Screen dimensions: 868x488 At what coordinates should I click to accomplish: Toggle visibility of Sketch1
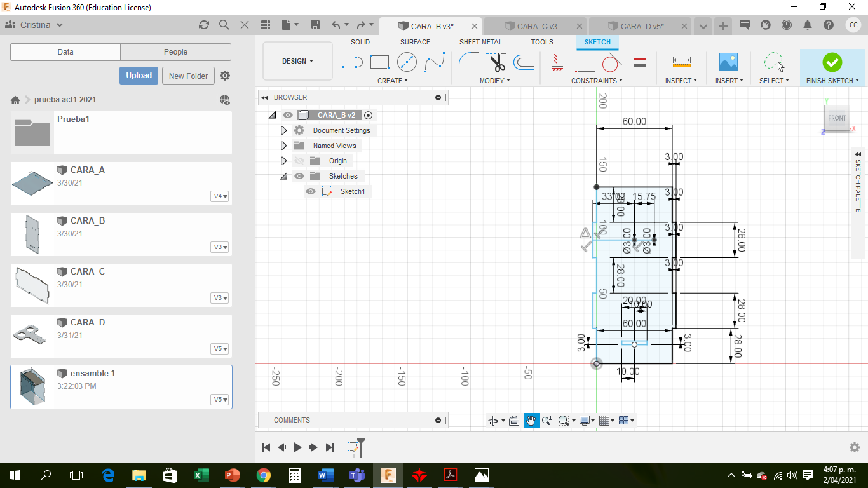311,191
